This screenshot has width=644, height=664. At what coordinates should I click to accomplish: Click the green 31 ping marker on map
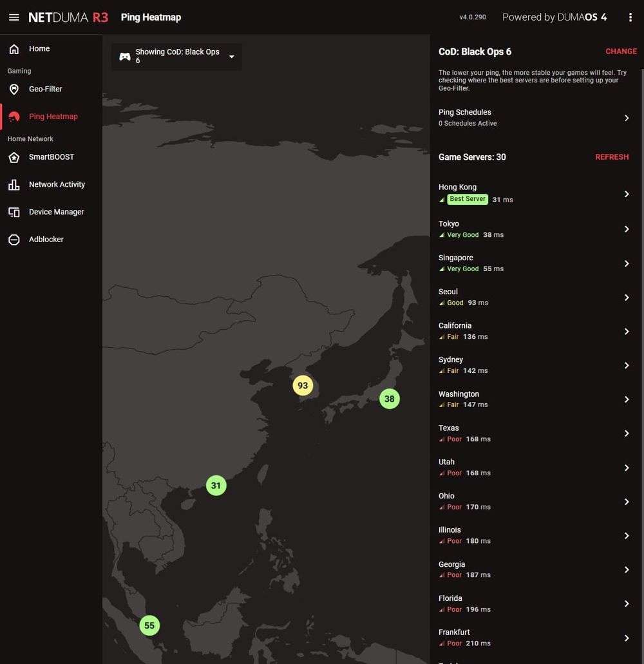pos(216,486)
